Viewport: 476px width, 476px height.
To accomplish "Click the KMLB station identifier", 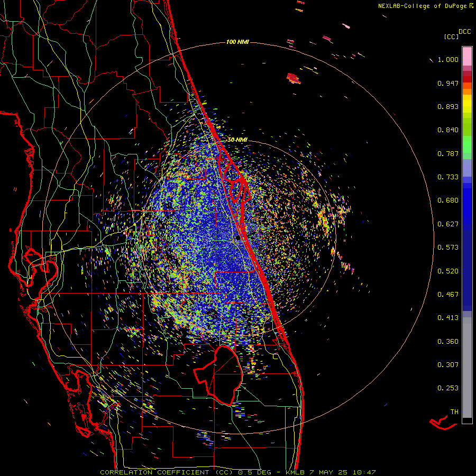I will pyautogui.click(x=296, y=472).
